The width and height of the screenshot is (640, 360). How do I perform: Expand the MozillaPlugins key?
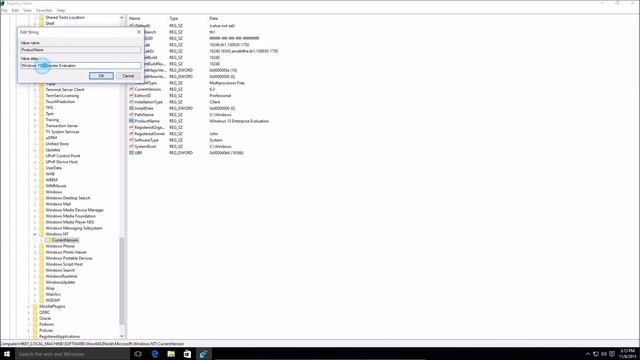[29, 306]
